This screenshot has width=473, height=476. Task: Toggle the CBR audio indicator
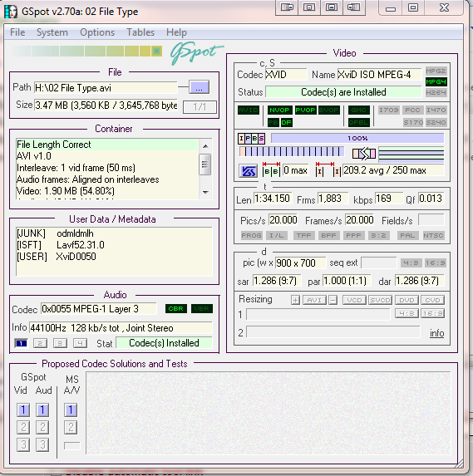coord(176,309)
